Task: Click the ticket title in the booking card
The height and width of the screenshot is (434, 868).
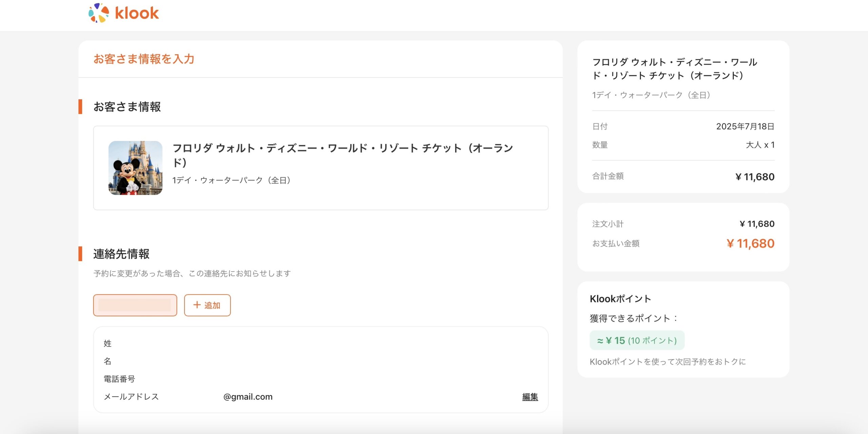Action: point(342,155)
